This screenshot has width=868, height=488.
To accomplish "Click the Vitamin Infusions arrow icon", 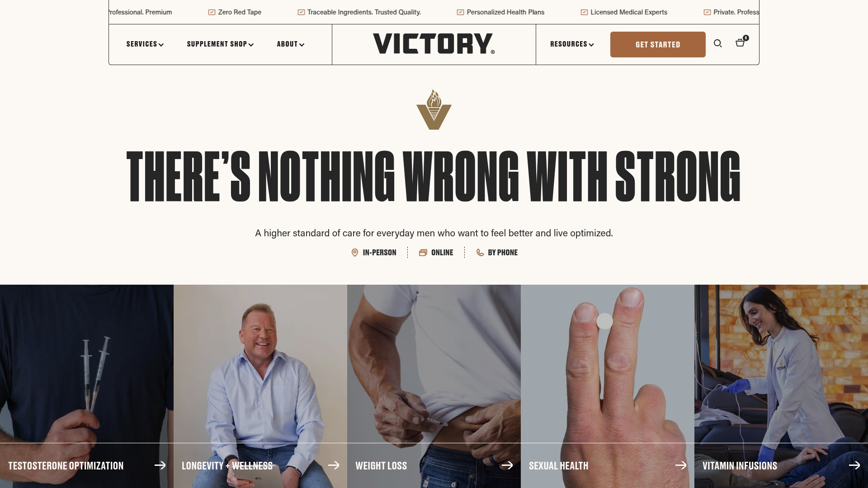I will coord(854,465).
